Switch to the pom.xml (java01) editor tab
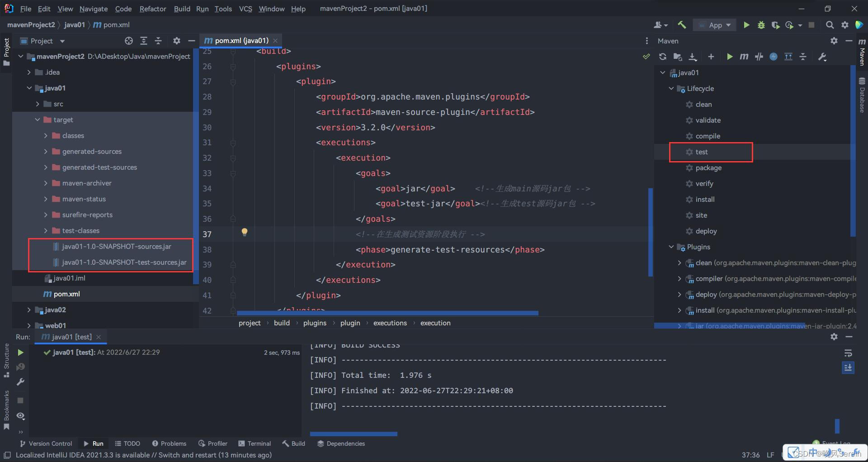Image resolution: width=868 pixels, height=462 pixels. click(241, 40)
